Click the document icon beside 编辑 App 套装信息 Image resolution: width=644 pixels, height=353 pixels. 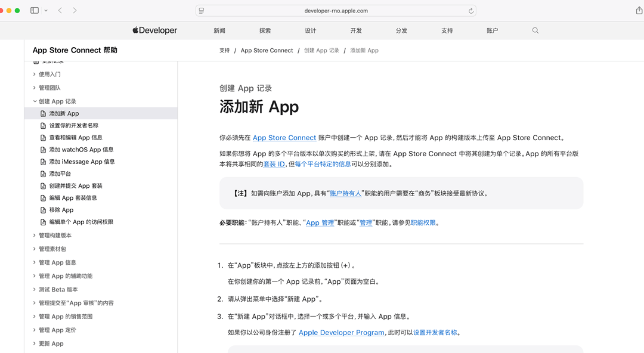pos(43,198)
